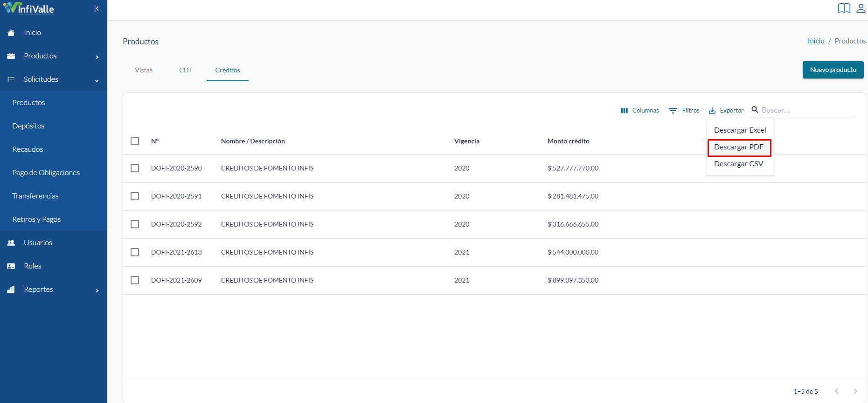
Task: Collapse the sidebar with the arrow icon
Action: (x=97, y=8)
